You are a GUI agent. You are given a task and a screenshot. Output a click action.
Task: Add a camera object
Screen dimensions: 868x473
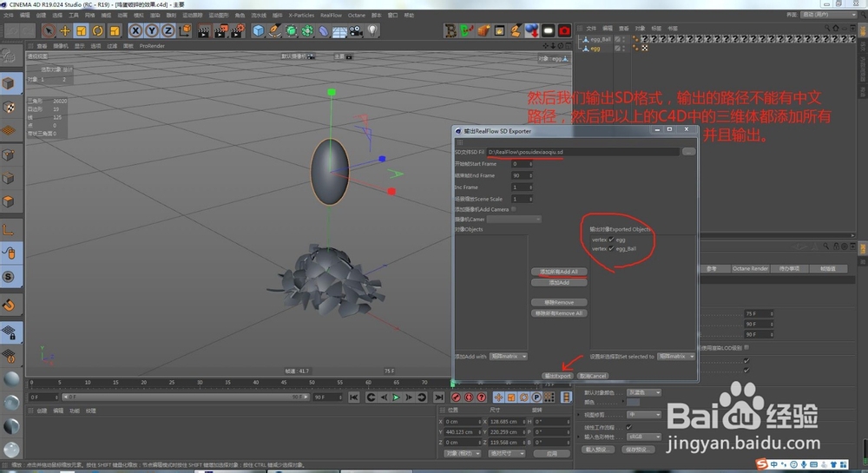point(356,31)
